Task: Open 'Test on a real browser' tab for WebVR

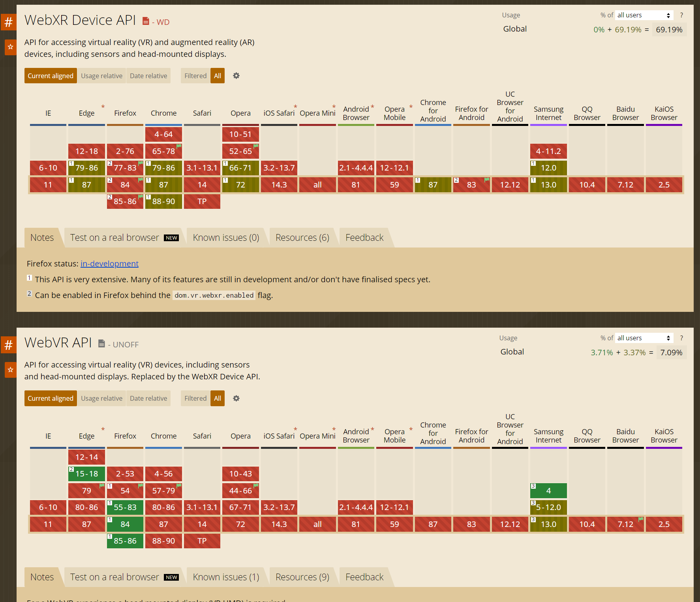Action: [x=124, y=577]
